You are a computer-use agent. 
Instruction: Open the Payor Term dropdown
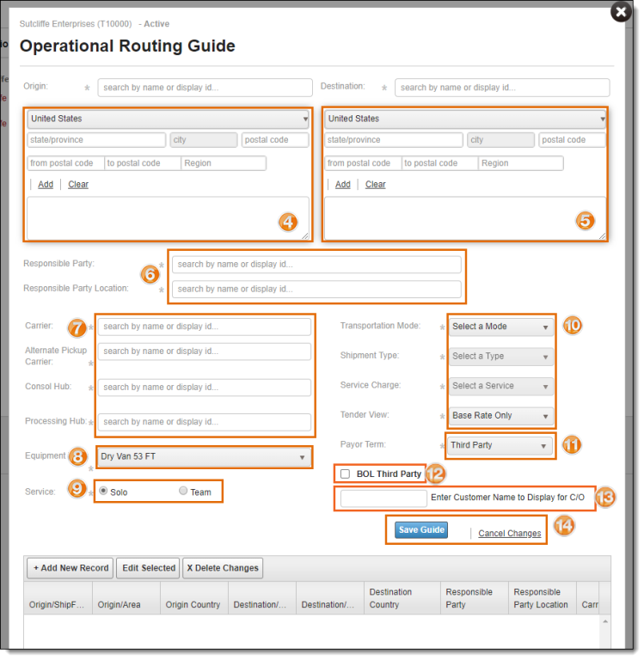click(500, 445)
